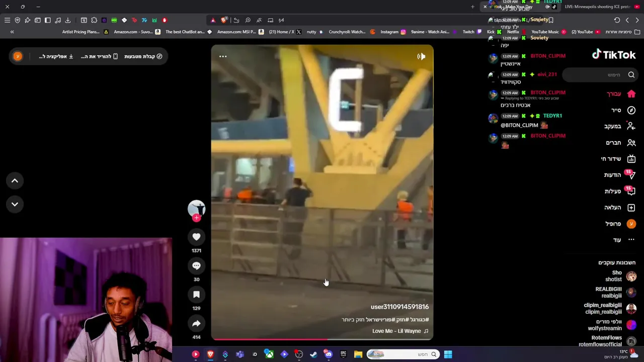Click the download desktop app button
This screenshot has width=644, height=362.
[x=56, y=56]
